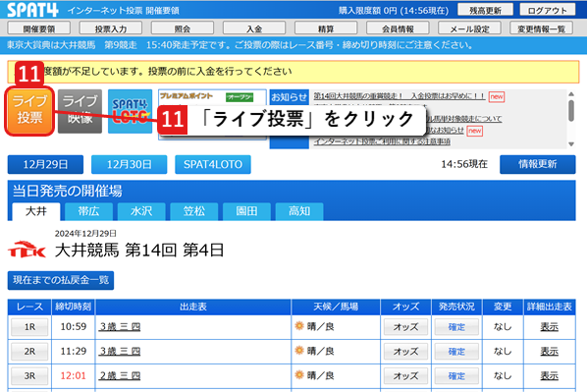Click the 3R sun weather icon
Viewport: 588px width, 392px height.
(299, 374)
